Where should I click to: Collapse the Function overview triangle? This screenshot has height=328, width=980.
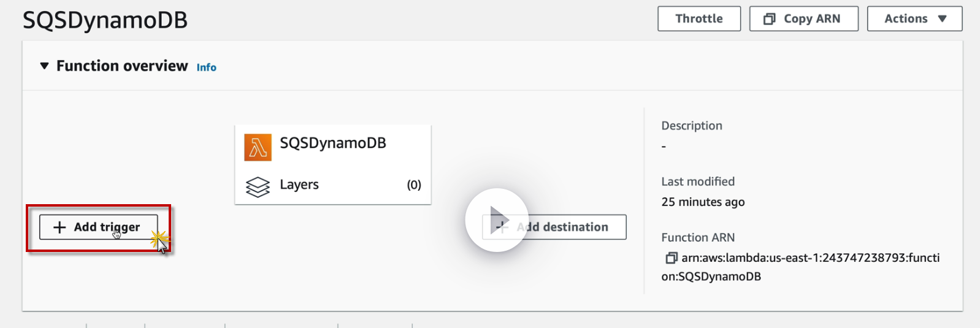click(44, 66)
